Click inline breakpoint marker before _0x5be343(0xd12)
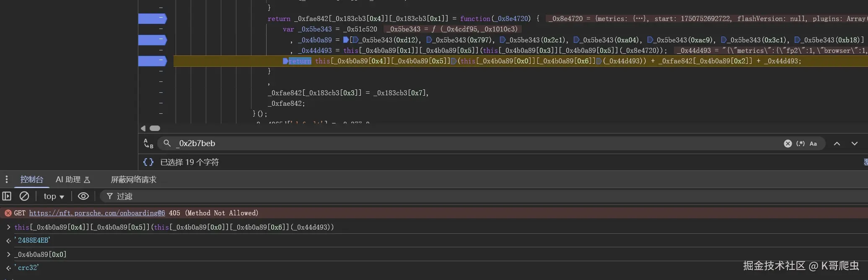Image resolution: width=868 pixels, height=280 pixels. (355, 40)
